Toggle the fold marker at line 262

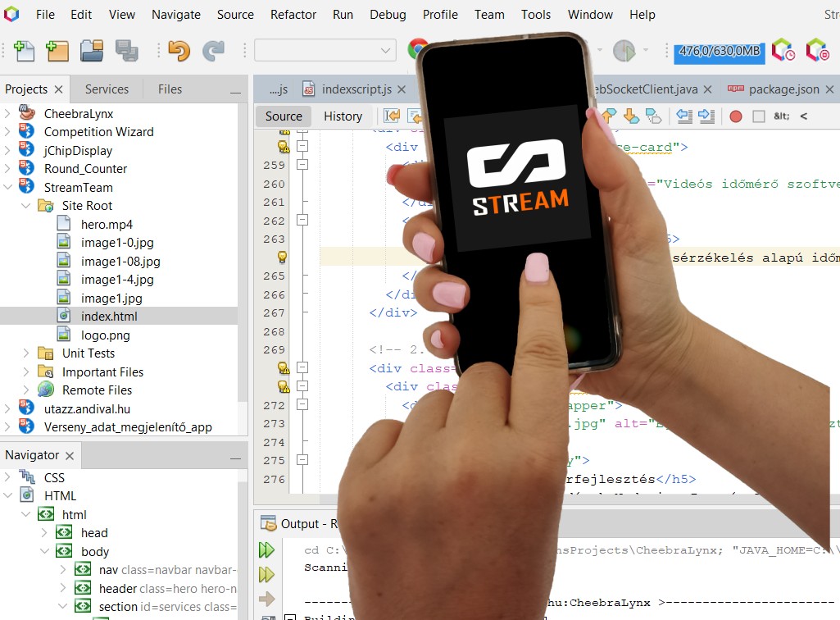[302, 220]
